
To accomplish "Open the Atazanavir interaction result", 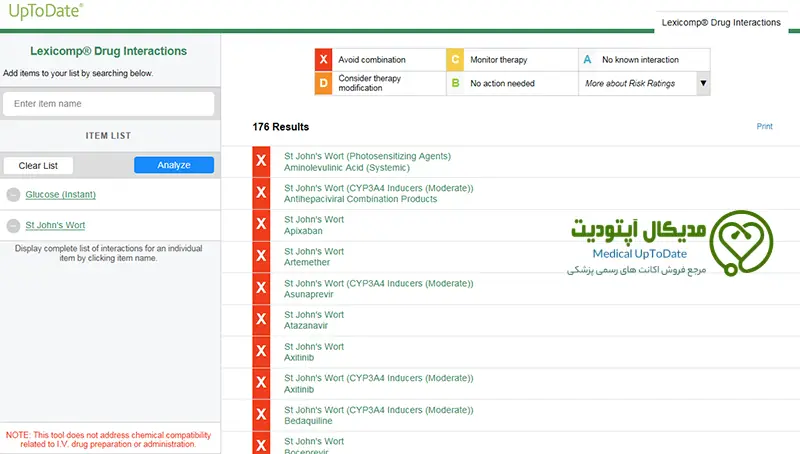I will tap(314, 320).
